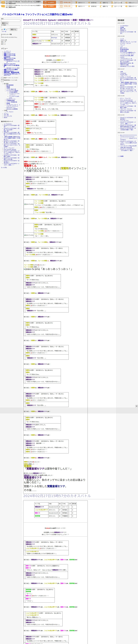The image size is (138, 644).
Task: Open 直轄Virtualboss in the menu
Action: pyautogui.click(x=9, y=71)
